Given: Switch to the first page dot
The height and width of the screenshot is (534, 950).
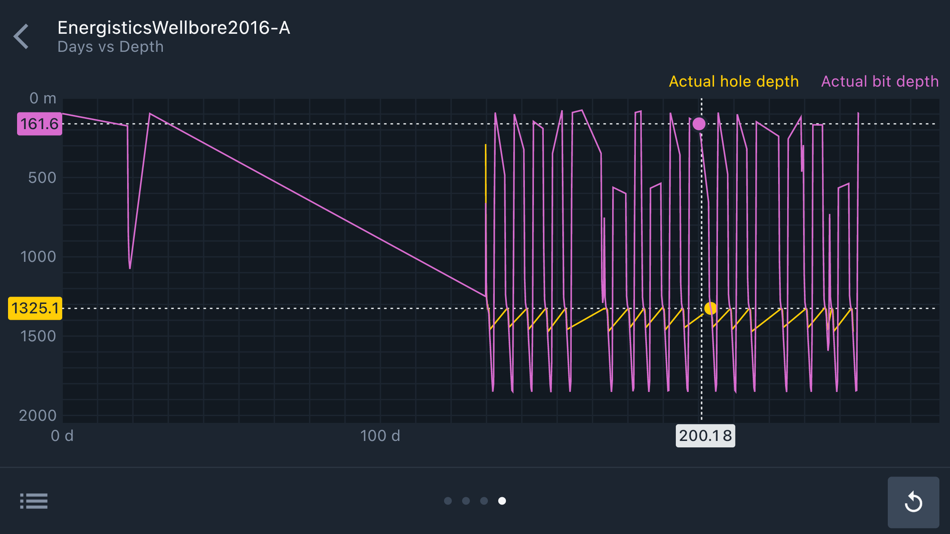Looking at the screenshot, I should pyautogui.click(x=448, y=501).
